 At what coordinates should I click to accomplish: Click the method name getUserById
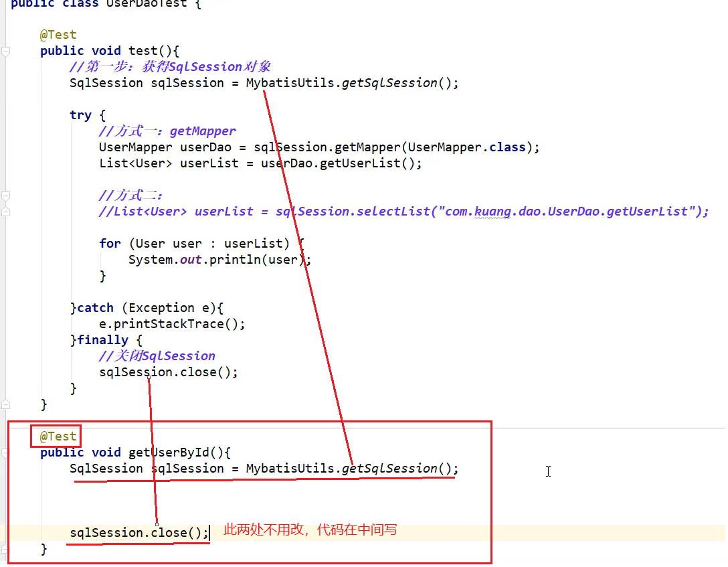click(169, 453)
